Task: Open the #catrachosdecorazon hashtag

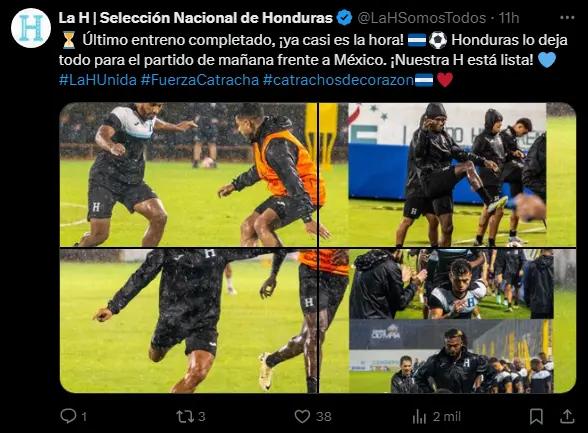Action: click(338, 80)
